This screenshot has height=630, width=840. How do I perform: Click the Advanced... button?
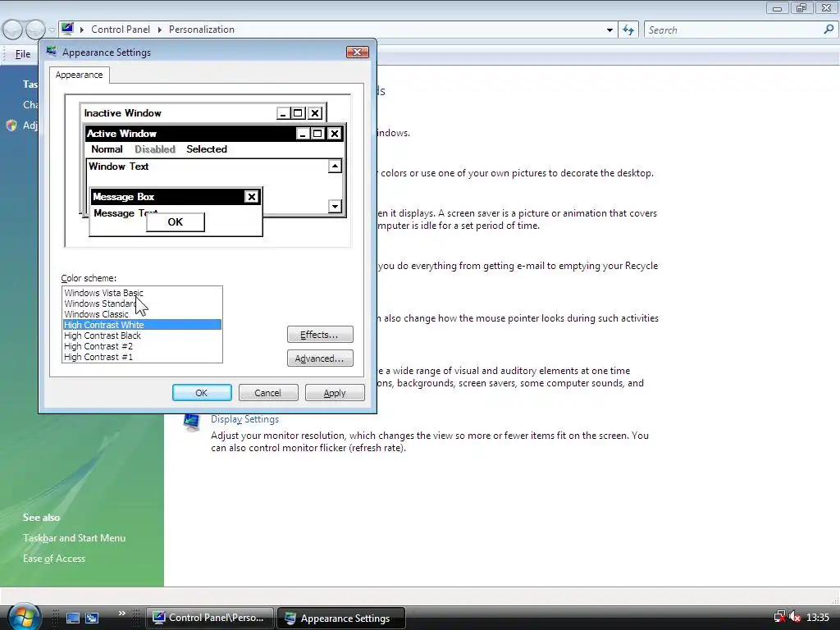tap(320, 358)
